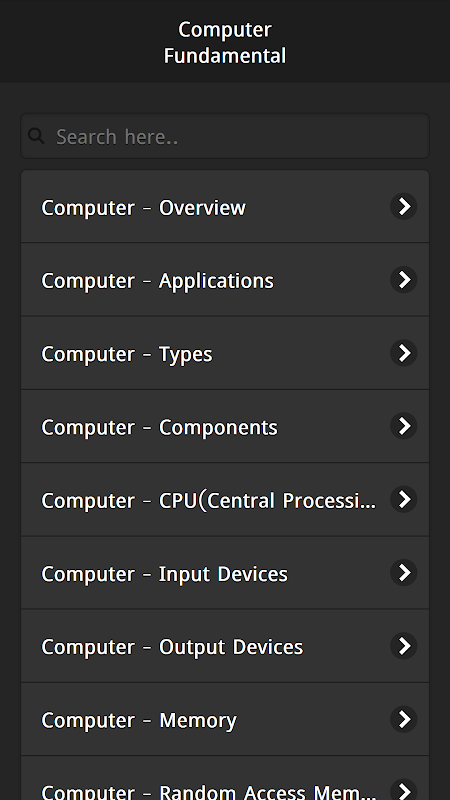The image size is (450, 800).
Task: Open Computer - CPU(Central Processing) chapter
Action: point(225,499)
